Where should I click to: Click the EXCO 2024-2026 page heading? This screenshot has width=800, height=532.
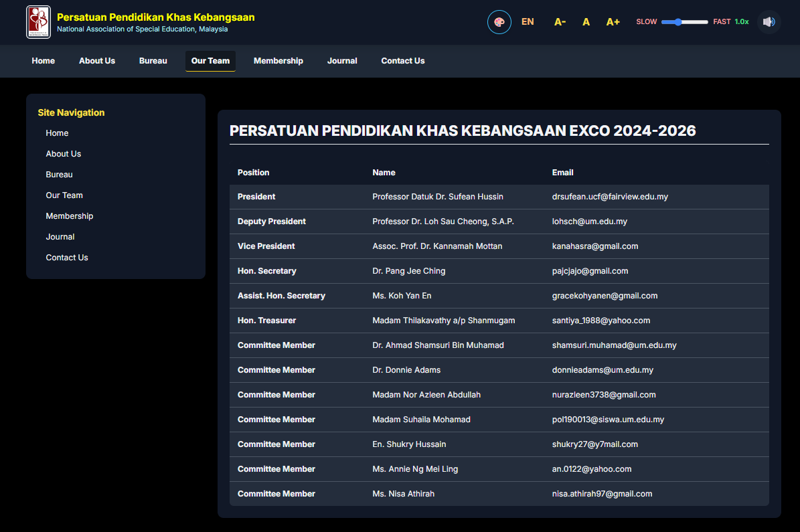pos(462,130)
